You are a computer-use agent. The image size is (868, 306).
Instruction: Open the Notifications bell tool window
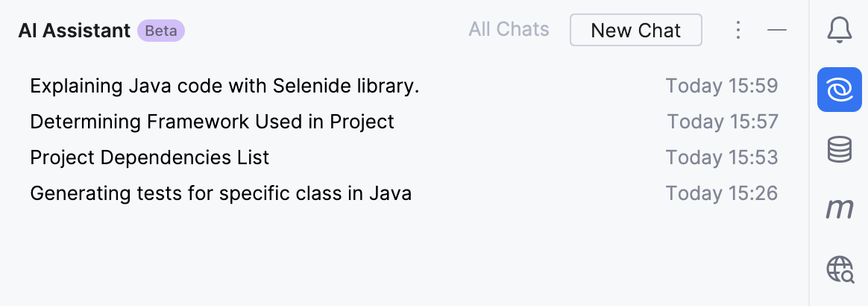tap(840, 31)
